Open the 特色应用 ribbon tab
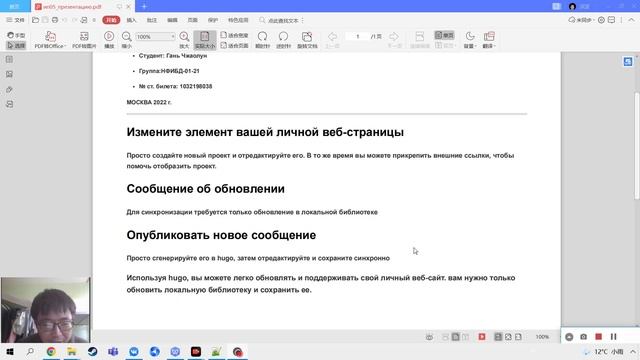 coord(238,20)
